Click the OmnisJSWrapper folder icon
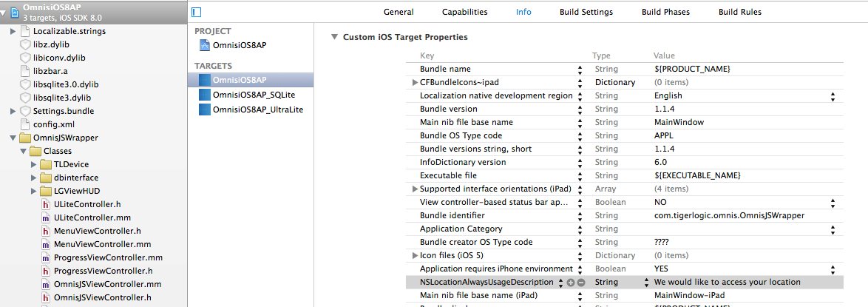This screenshot has height=307, width=868. (25, 138)
